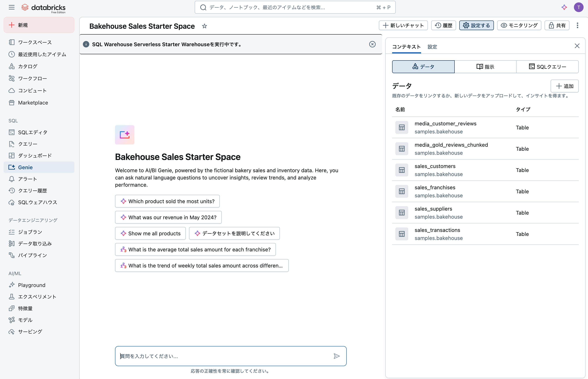The image size is (588, 379).
Task: Open ジョブラン in the sidebar
Action: [x=39, y=232]
